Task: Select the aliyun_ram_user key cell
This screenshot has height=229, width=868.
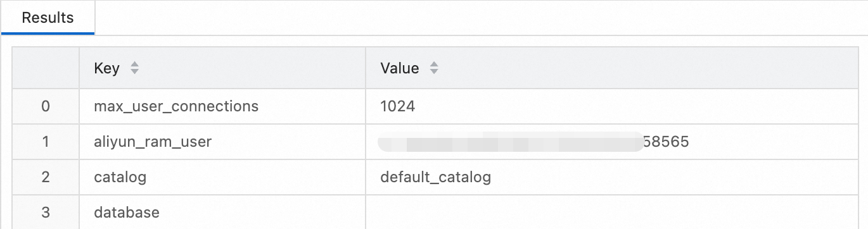Action: click(x=222, y=142)
